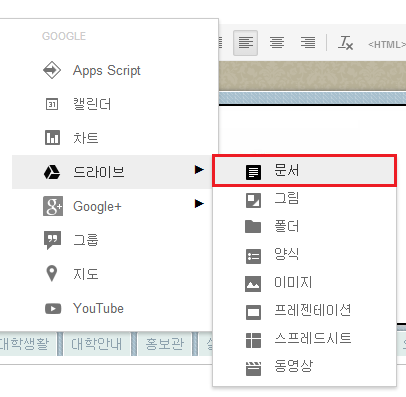Click the Google Drive triangle icon
This screenshot has height=397, width=406.
(x=52, y=172)
